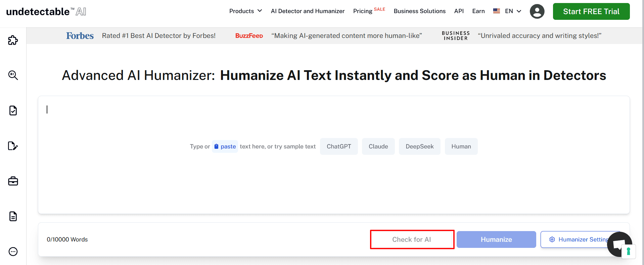Open the Earn menu item
The image size is (644, 265).
point(478,11)
